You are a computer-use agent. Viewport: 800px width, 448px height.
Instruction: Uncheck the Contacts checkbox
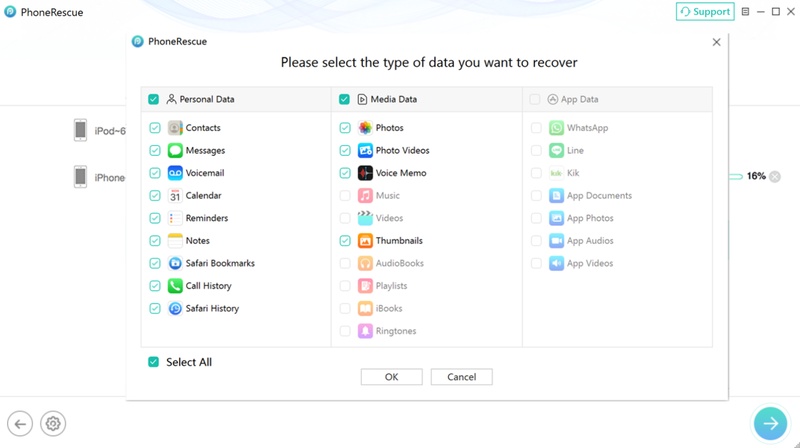coord(155,128)
